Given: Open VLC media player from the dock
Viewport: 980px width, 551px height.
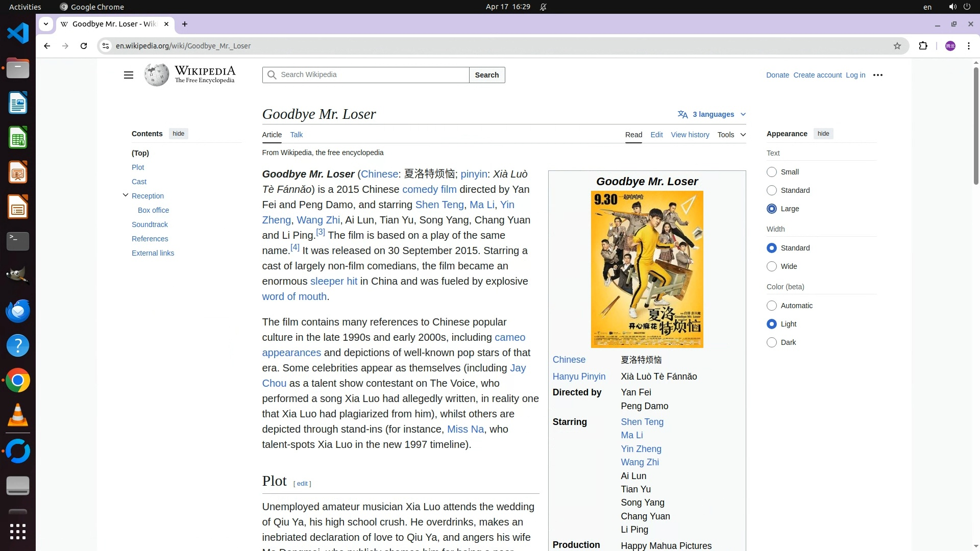Looking at the screenshot, I should (18, 415).
